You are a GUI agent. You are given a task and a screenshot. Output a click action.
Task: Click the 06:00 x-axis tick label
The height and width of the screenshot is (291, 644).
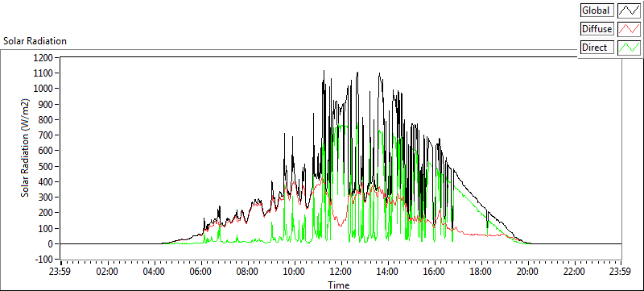coord(201,272)
